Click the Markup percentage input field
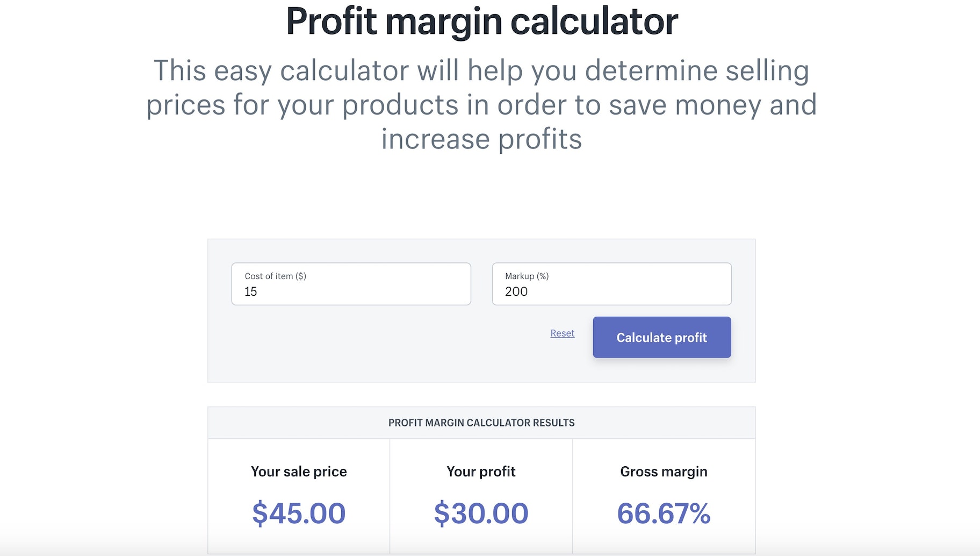 (611, 284)
